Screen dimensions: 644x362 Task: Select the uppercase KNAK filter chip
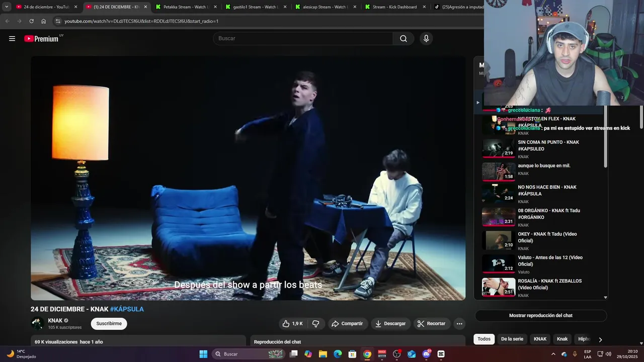pyautogui.click(x=540, y=339)
